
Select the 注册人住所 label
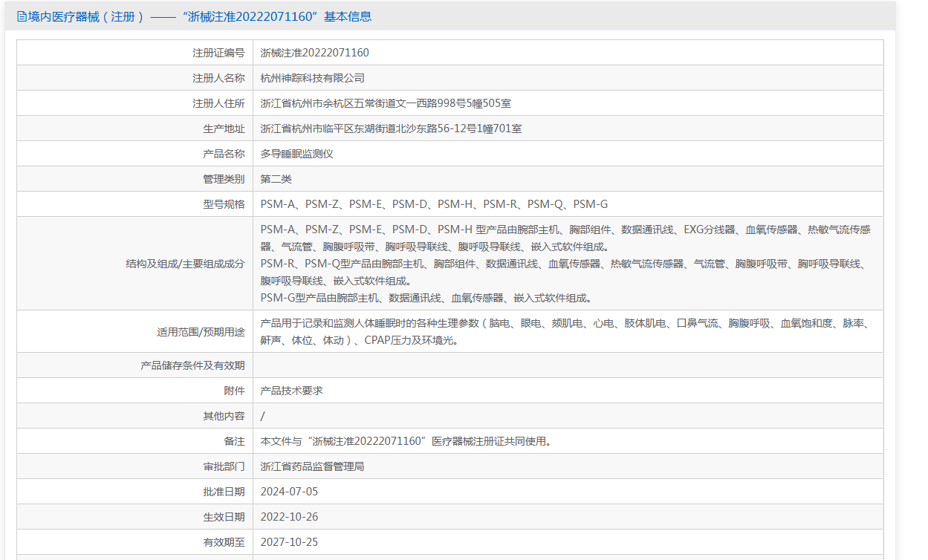click(218, 103)
